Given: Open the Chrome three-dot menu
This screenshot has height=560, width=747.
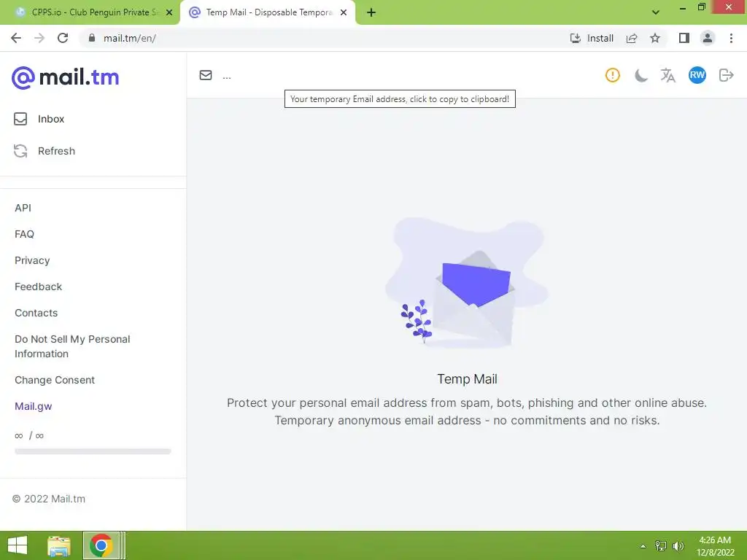Looking at the screenshot, I should (x=731, y=38).
